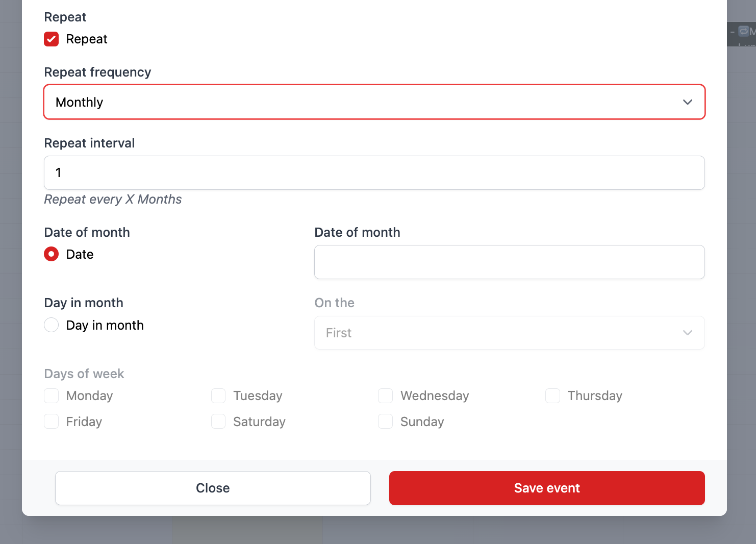
Task: Toggle the Friday checkbox
Action: click(x=52, y=422)
